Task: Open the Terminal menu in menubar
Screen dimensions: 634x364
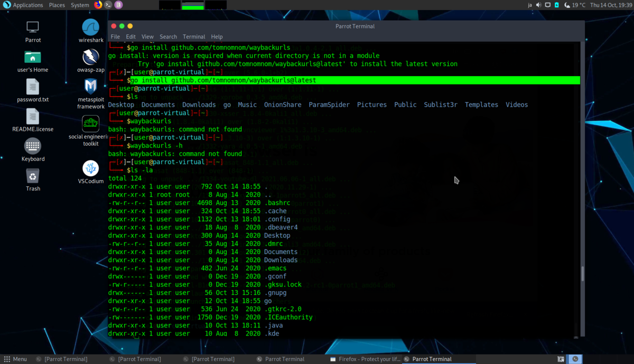Action: (194, 36)
